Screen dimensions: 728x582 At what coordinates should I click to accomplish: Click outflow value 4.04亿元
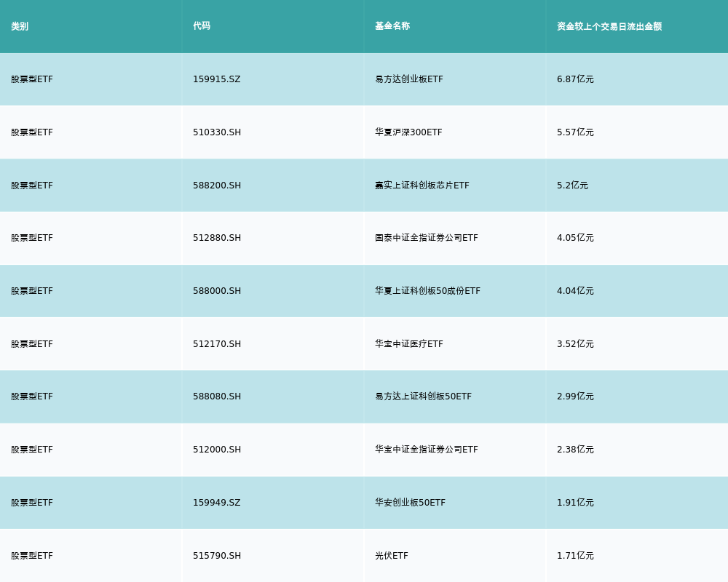click(x=575, y=291)
